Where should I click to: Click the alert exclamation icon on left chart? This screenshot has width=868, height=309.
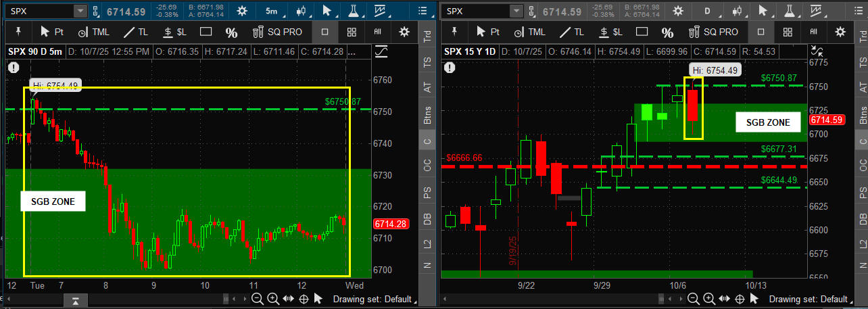(x=15, y=67)
